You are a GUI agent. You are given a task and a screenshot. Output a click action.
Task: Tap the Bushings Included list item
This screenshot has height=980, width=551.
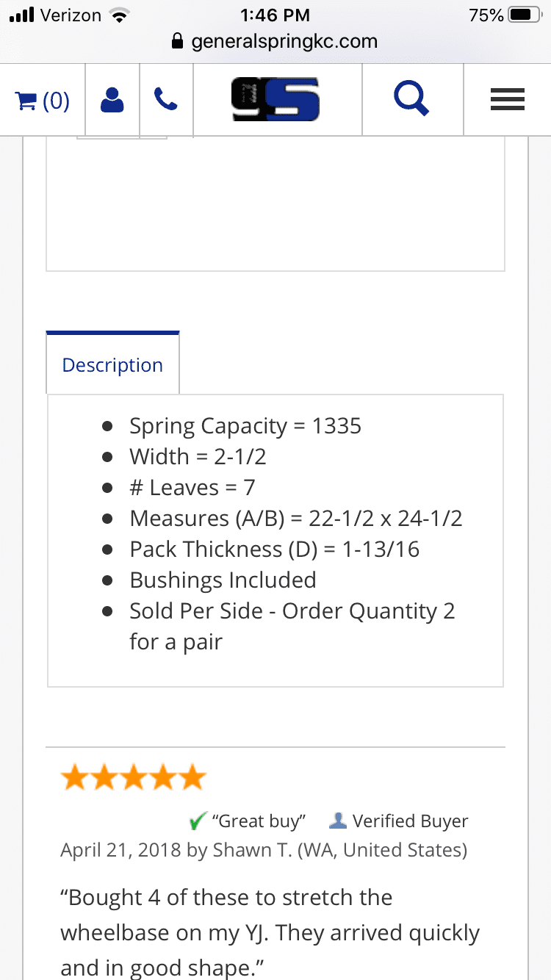click(x=223, y=580)
